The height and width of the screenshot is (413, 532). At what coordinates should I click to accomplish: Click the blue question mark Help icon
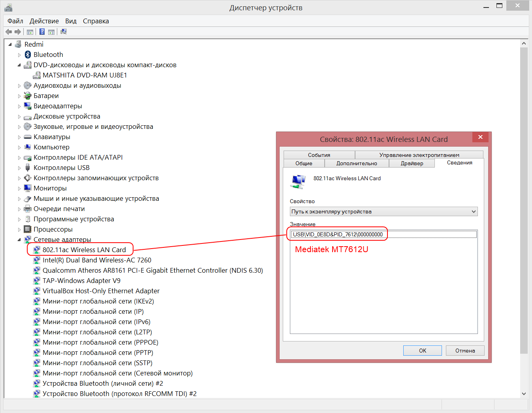(x=42, y=32)
